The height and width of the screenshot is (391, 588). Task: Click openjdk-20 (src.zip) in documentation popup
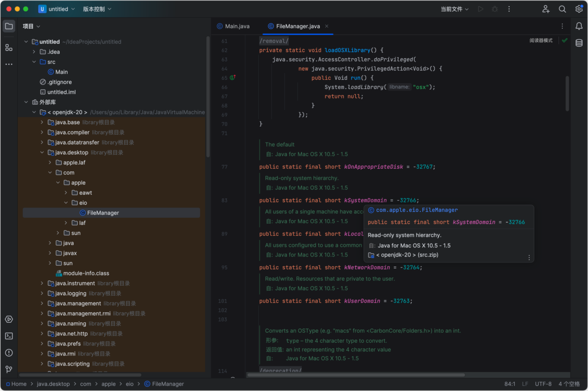[x=407, y=255]
